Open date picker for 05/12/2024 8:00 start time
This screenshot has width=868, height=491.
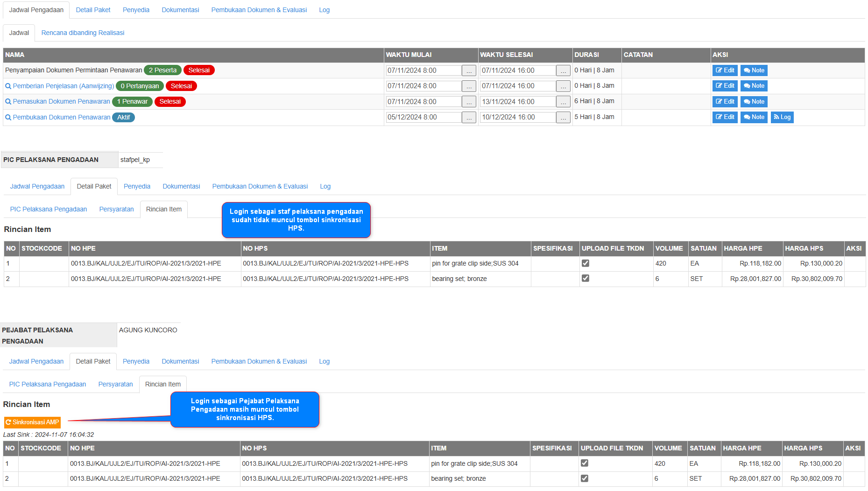(x=469, y=118)
